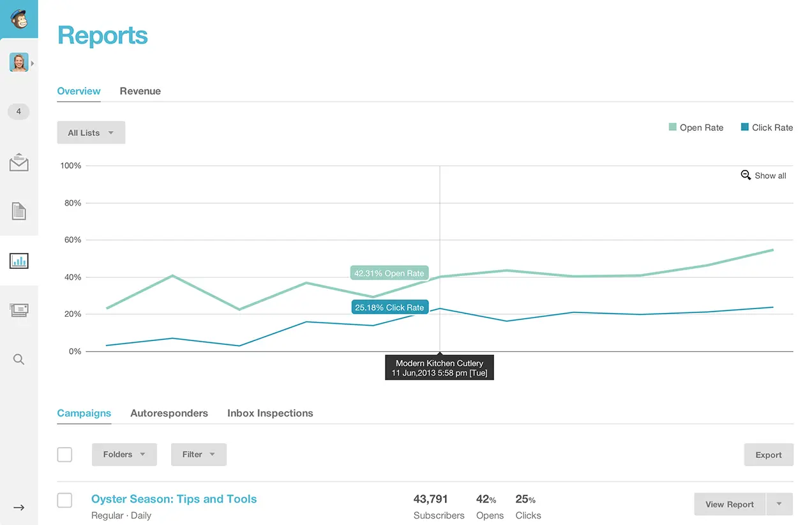Click the Mailchimp monkey logo
The height and width of the screenshot is (525, 812).
click(19, 19)
